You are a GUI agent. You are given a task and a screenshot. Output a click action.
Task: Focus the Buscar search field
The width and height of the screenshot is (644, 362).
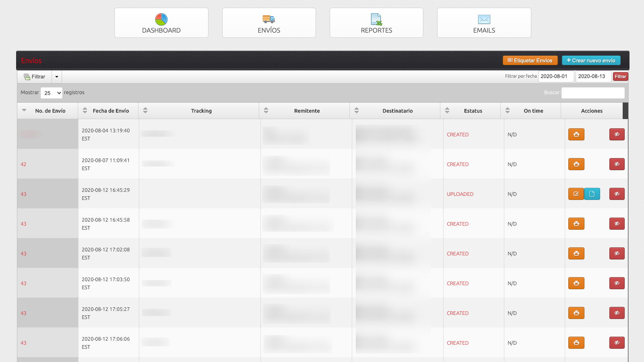click(x=593, y=93)
